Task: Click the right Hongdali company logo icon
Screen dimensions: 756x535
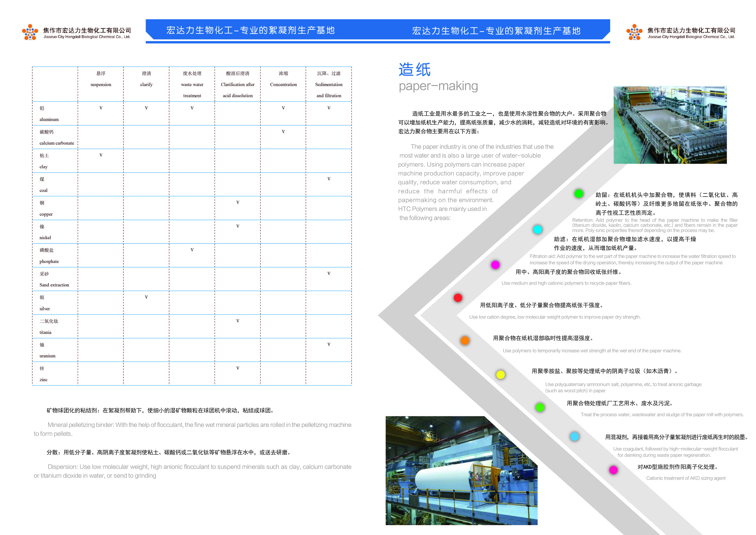Action: tap(634, 32)
